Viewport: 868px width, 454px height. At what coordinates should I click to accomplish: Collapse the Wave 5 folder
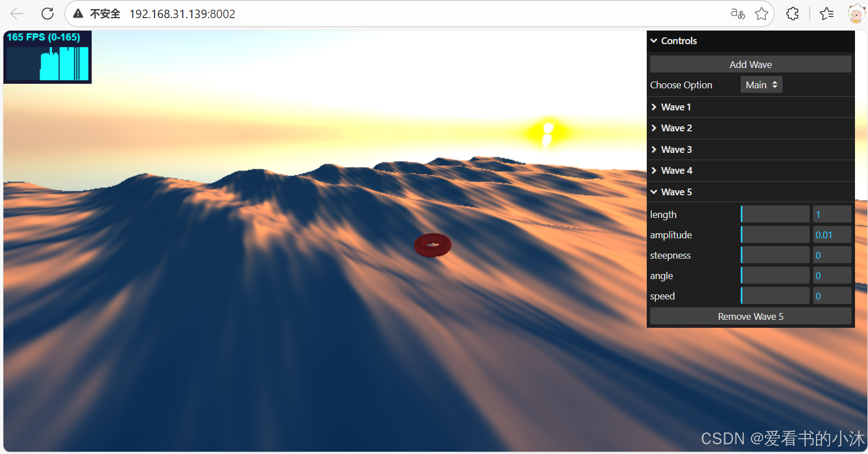pyautogui.click(x=750, y=192)
